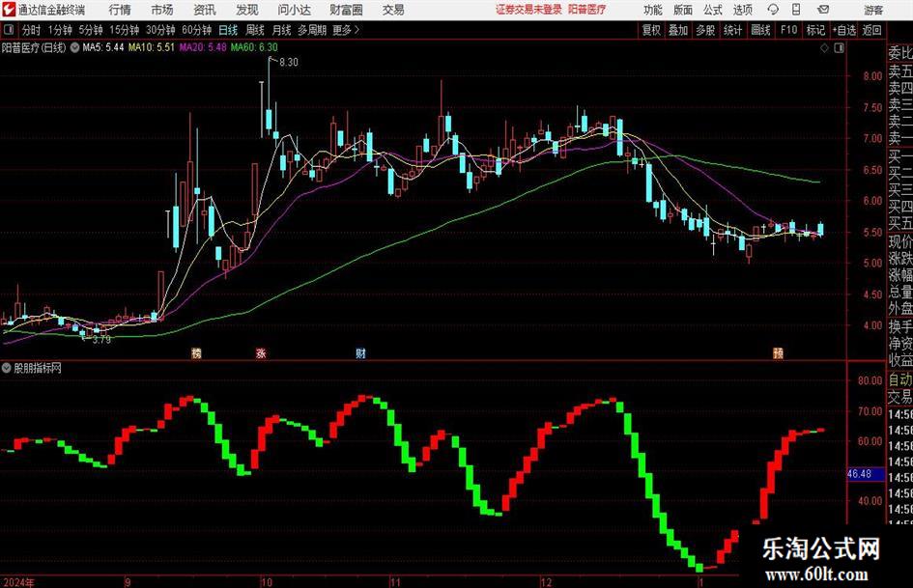Click the 游客 guest account label

coord(873,10)
